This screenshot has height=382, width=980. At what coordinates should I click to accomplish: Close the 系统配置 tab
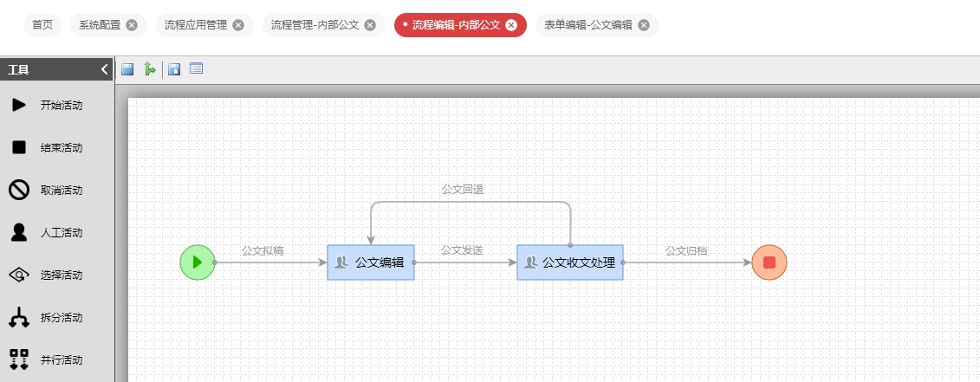point(131,25)
